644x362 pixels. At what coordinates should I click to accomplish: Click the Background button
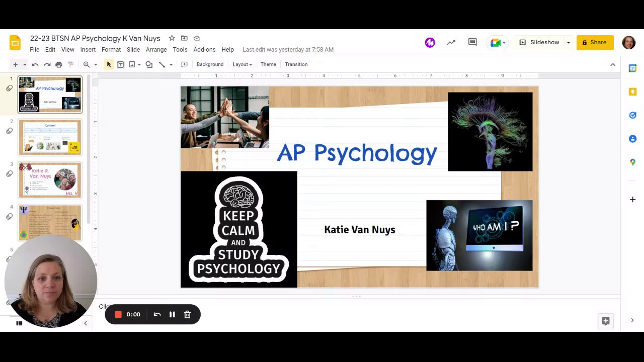click(210, 64)
